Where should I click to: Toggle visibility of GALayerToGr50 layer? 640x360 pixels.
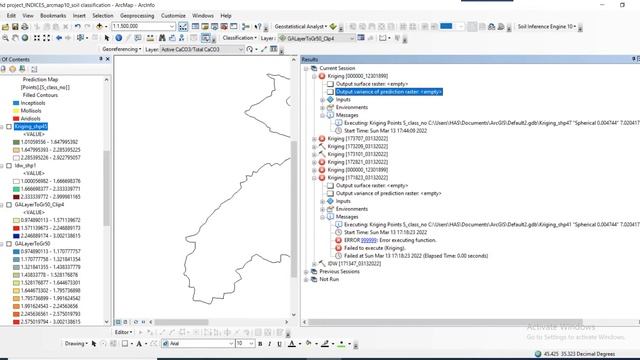[9, 244]
